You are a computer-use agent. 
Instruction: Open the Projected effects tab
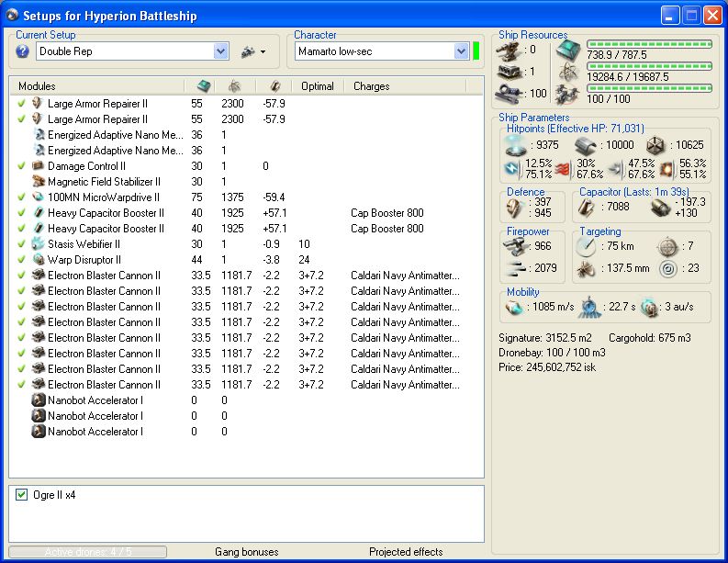click(x=406, y=552)
